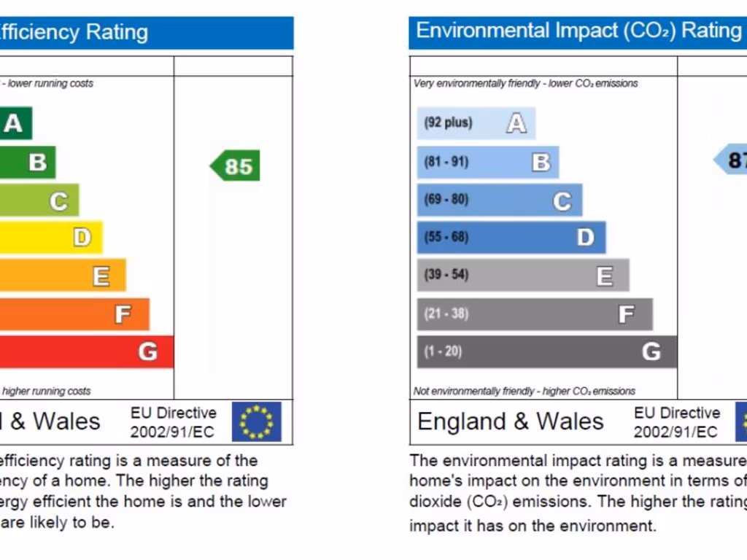Image resolution: width=747 pixels, height=560 pixels.
Task: Select the grey (39 - 54) E band
Action: click(x=522, y=276)
